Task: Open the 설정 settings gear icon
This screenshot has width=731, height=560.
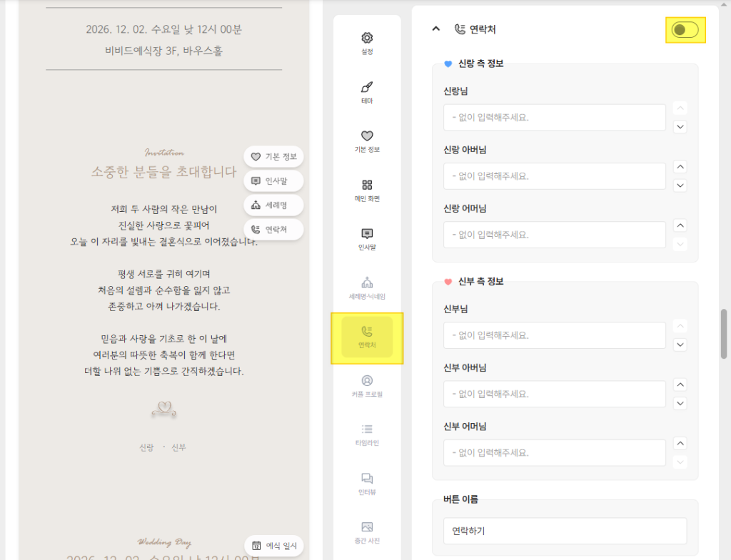Action: pos(367,39)
